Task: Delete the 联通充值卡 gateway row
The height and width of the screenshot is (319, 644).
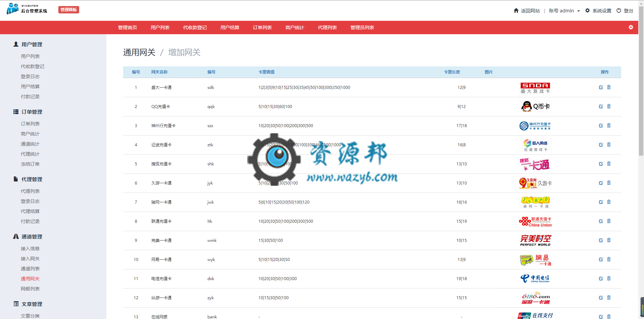Action: click(x=609, y=221)
